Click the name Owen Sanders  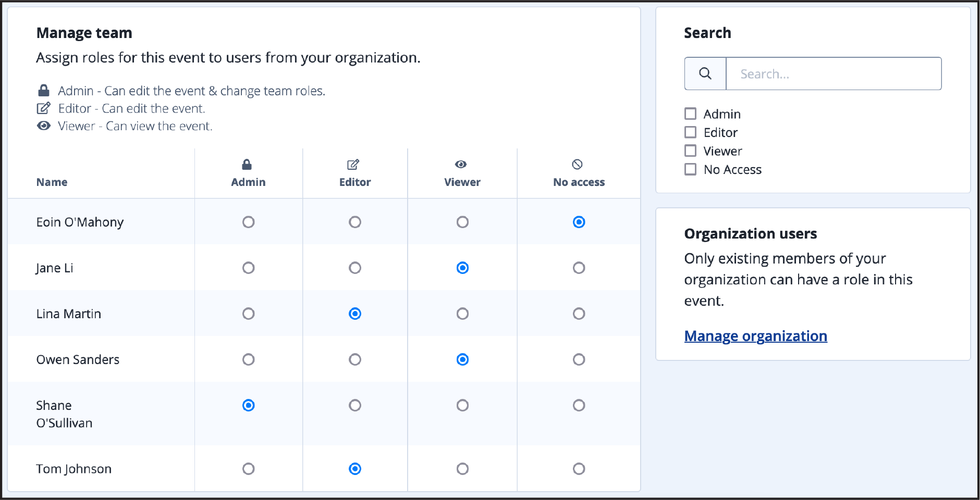tap(78, 360)
